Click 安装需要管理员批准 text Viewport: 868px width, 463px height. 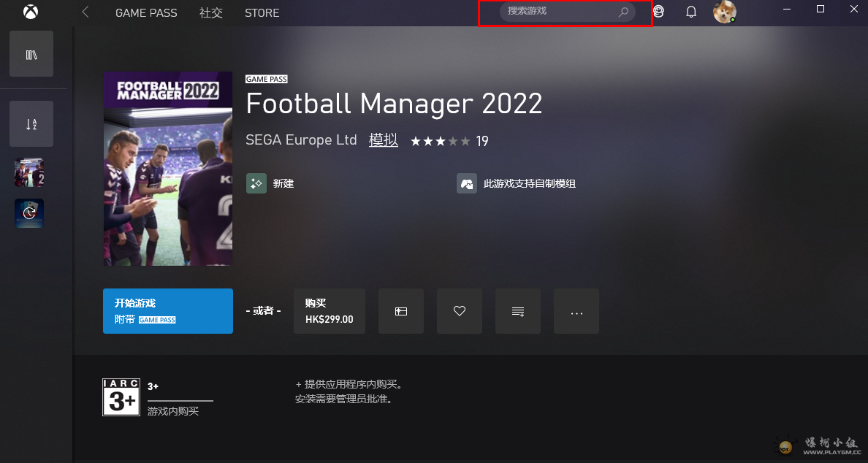344,398
